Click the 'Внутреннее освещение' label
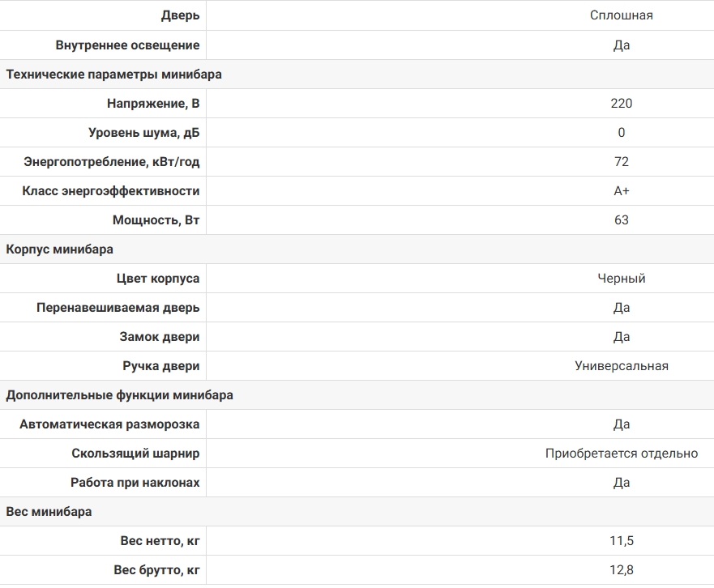The height and width of the screenshot is (588, 714). point(127,45)
